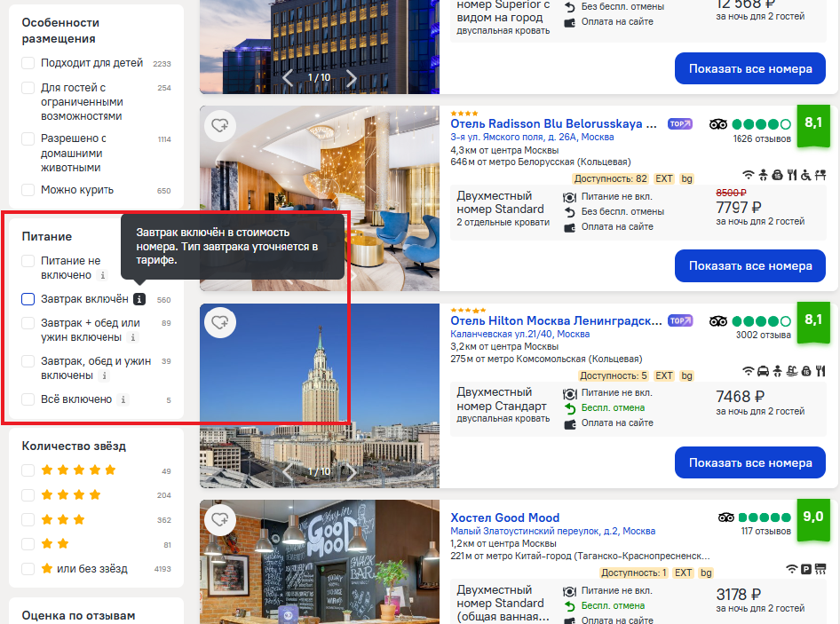Open info icon next to Питание не включено
The image size is (840, 624).
pos(103,275)
